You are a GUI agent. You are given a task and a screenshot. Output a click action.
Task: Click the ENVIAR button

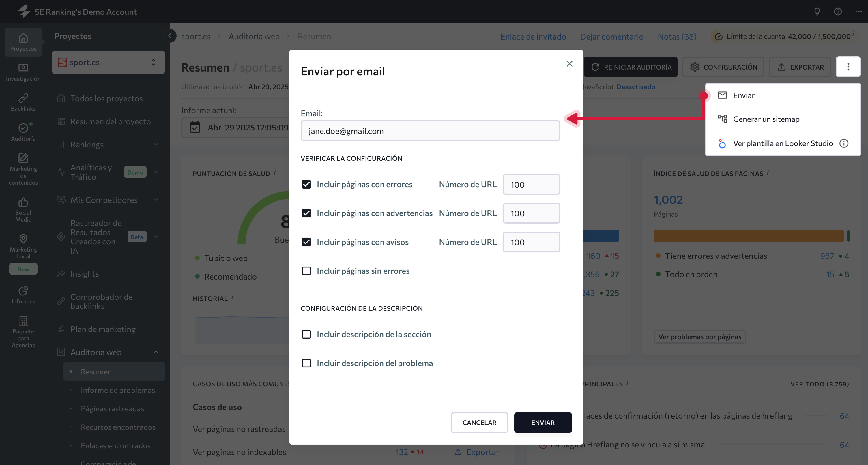click(x=543, y=423)
